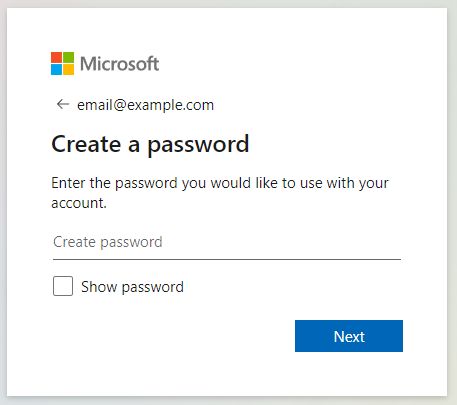457x405 pixels.
Task: Click the green square in Microsoft logo
Action: click(69, 57)
